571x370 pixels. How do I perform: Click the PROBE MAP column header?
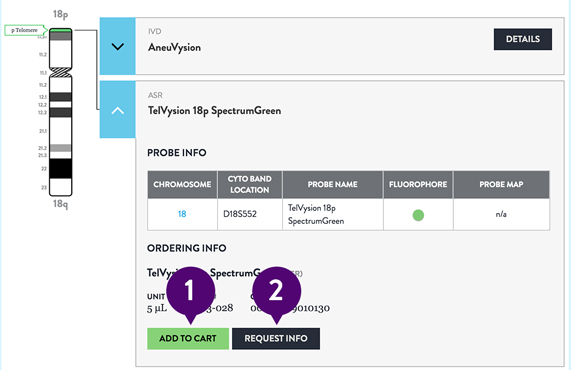(501, 184)
